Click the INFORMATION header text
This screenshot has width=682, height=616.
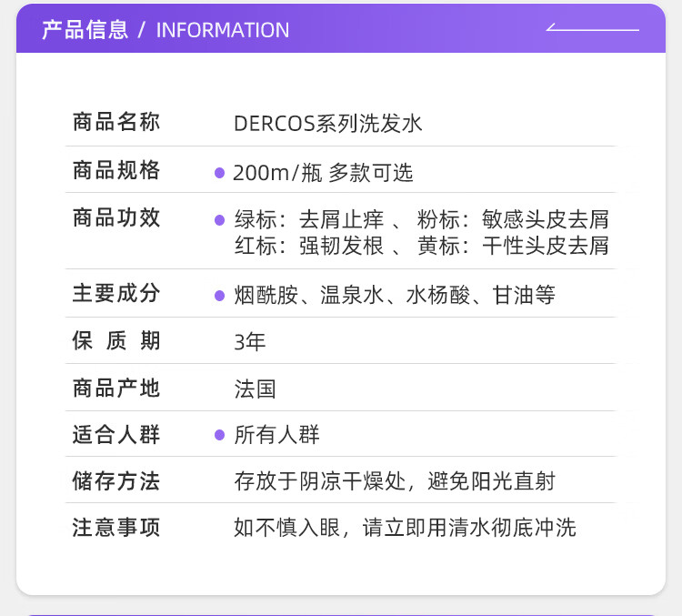tap(222, 30)
